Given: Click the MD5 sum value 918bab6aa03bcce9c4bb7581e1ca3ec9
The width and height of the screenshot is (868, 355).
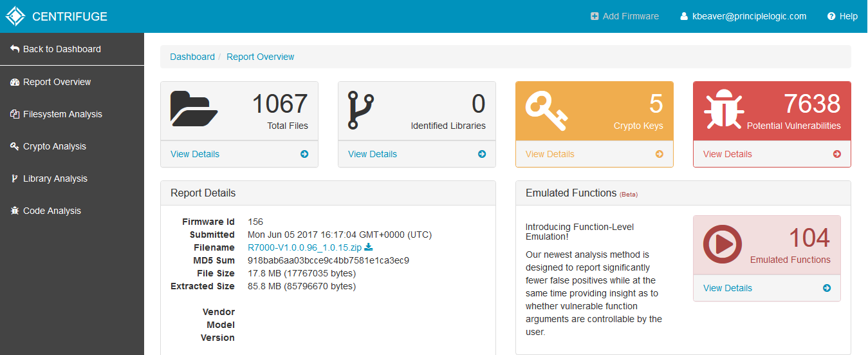Looking at the screenshot, I should click(329, 260).
